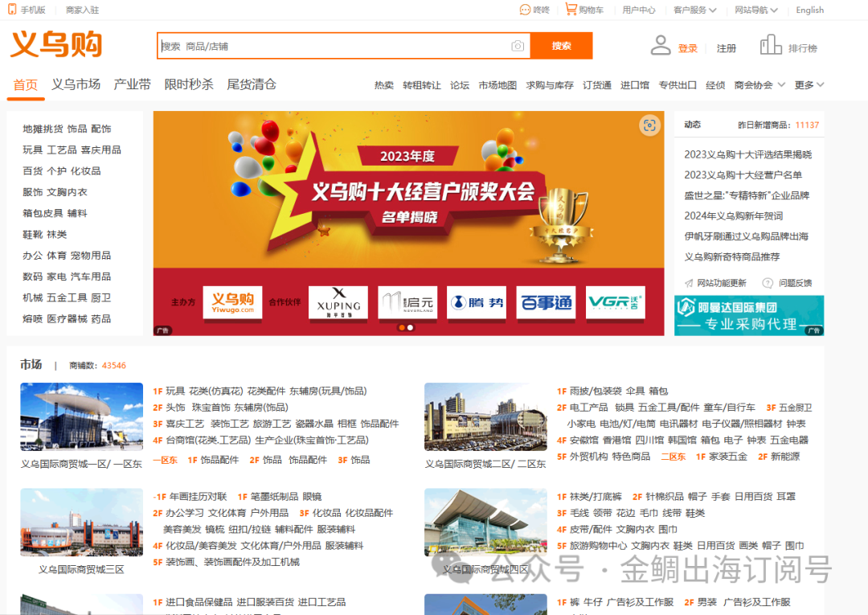Open 求购与库存 in the navigation
This screenshot has width=868, height=615.
(x=550, y=85)
